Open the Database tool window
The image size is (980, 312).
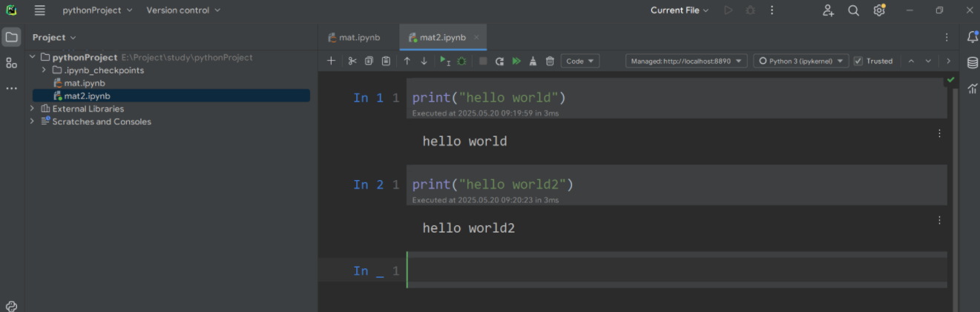click(972, 63)
